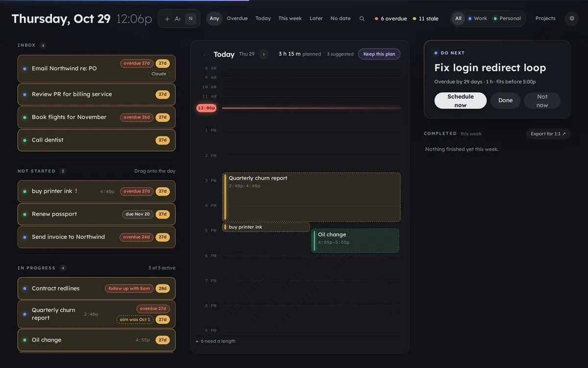The height and width of the screenshot is (368, 588).
Task: Click the red exclamation on buy printer ink
Action: coord(76,191)
